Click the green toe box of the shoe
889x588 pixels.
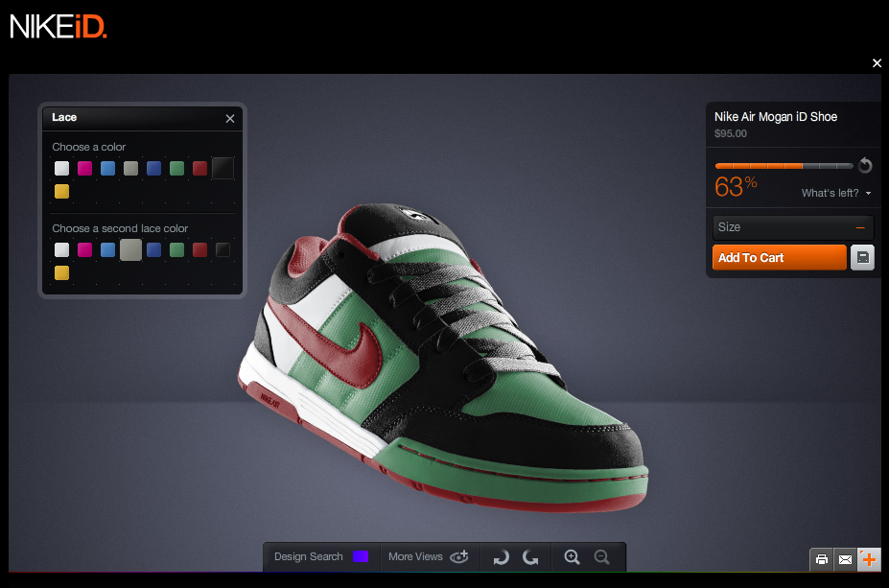click(x=539, y=400)
